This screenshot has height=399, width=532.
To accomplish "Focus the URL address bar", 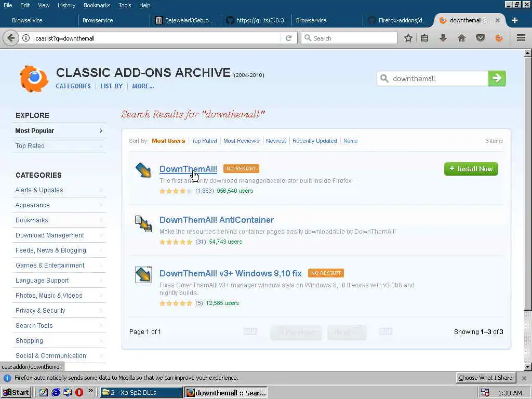I will point(156,38).
